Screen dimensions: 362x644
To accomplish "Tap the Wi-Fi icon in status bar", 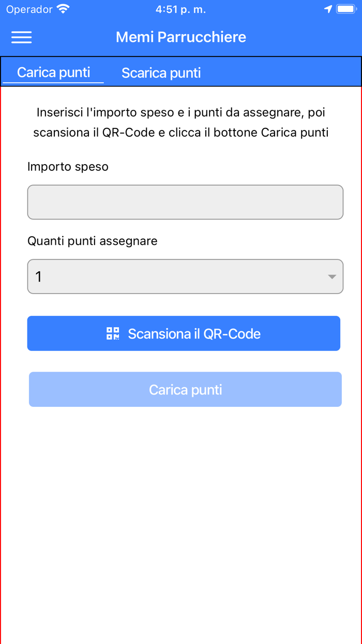I will pyautogui.click(x=62, y=8).
